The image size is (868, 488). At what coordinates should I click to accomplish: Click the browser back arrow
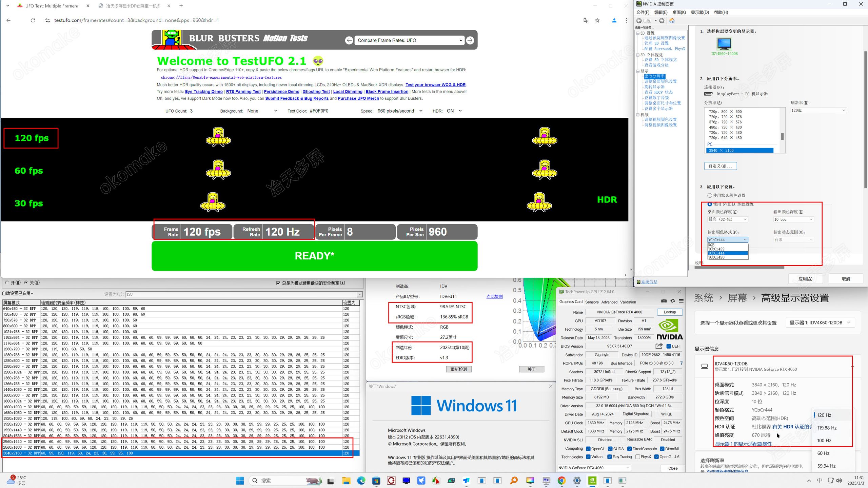[8, 20]
